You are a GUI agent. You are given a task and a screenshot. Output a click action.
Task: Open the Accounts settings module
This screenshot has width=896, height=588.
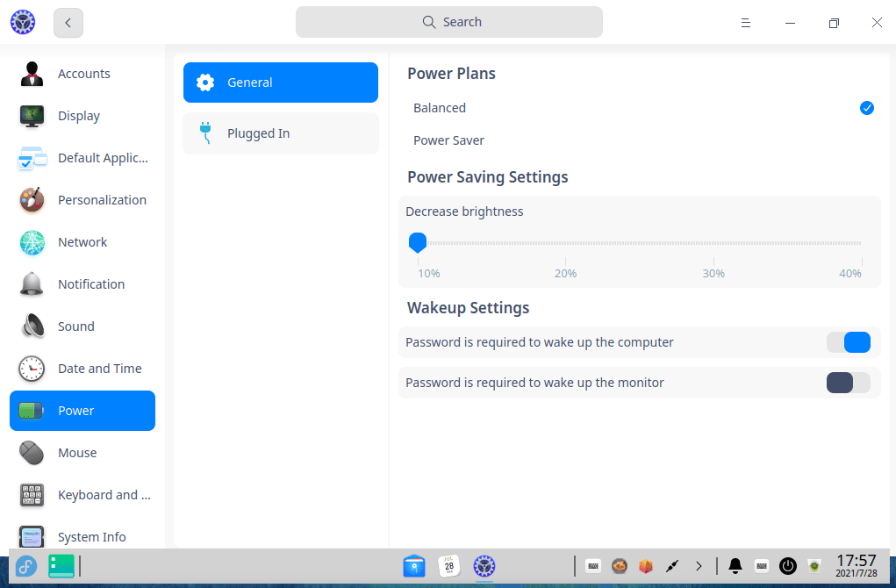click(82, 74)
